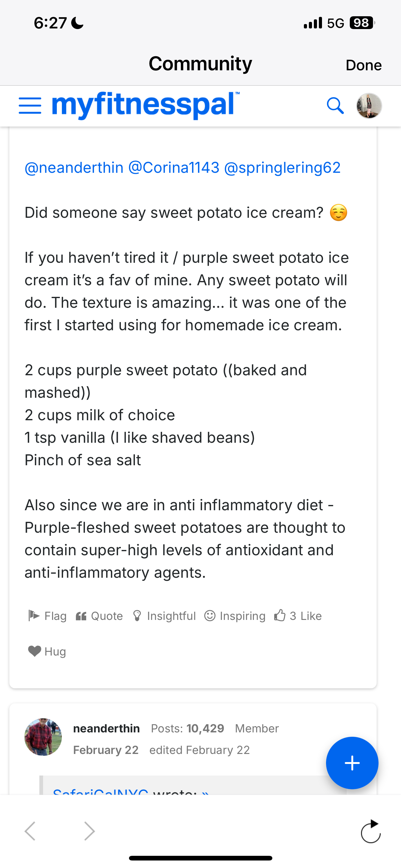Tap Done to close Community view
Screen dimensions: 401x868
point(363,65)
